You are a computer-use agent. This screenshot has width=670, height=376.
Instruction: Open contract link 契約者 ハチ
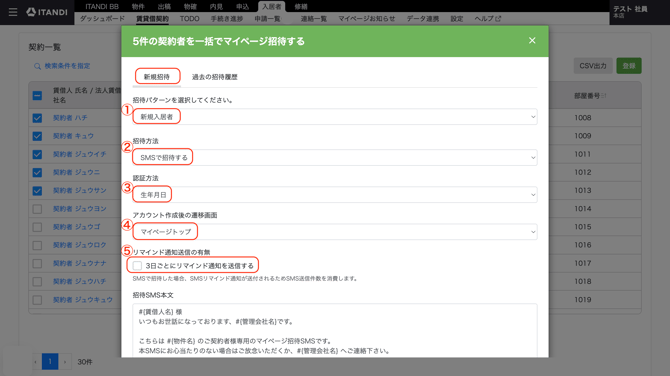70,118
